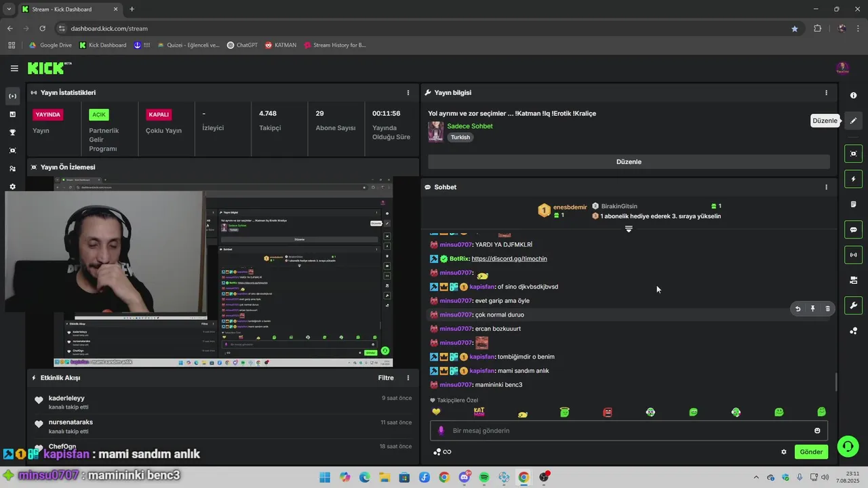This screenshot has height=488, width=868.
Task: Open Quizei bookmark
Action: coord(189,45)
